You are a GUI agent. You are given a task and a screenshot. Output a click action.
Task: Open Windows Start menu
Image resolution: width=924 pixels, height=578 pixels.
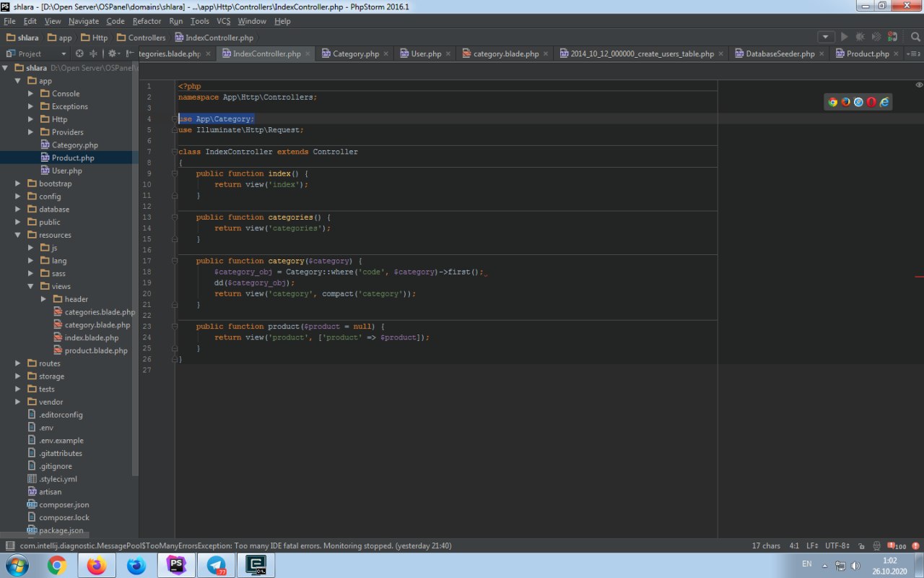(x=16, y=565)
